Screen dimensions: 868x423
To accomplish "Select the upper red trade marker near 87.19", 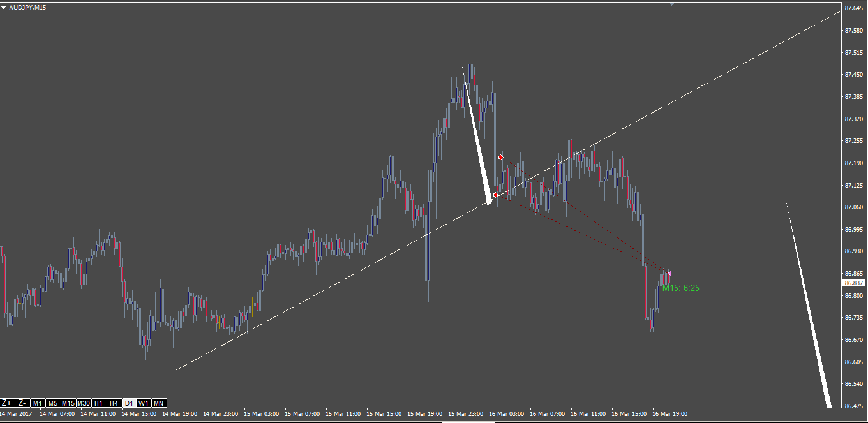I will tap(501, 157).
